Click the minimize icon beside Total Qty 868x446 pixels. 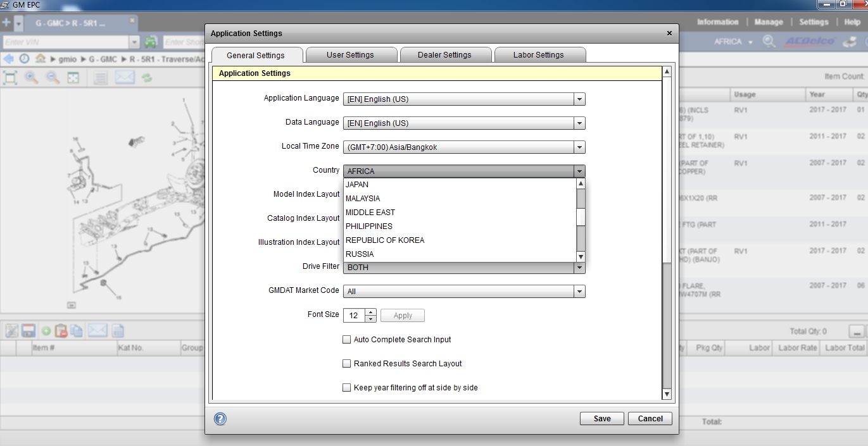coord(857,331)
